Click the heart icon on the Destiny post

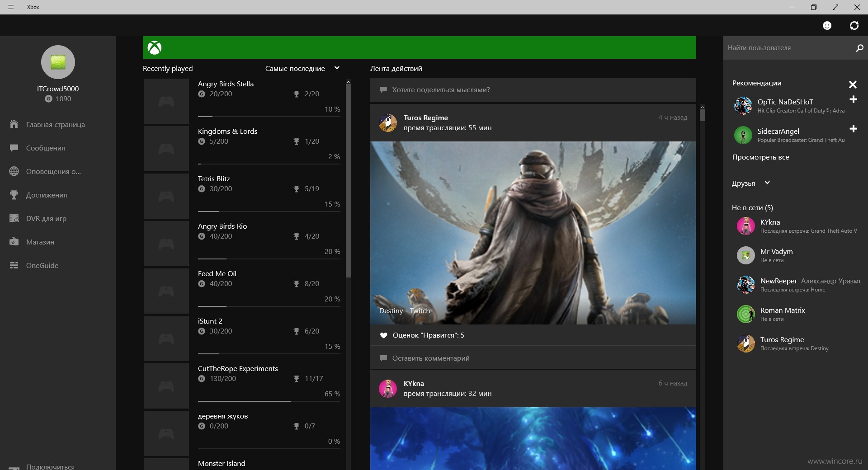coord(383,335)
